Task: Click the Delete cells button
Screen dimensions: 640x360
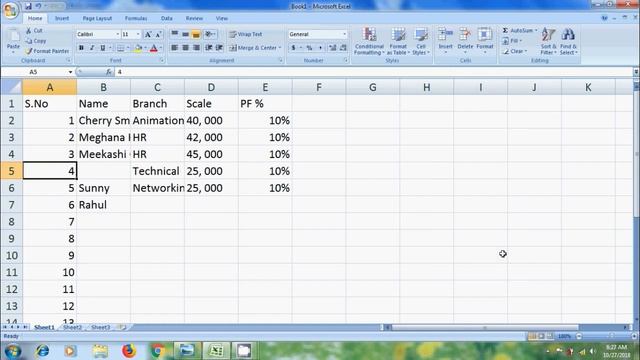Action: [x=465, y=41]
